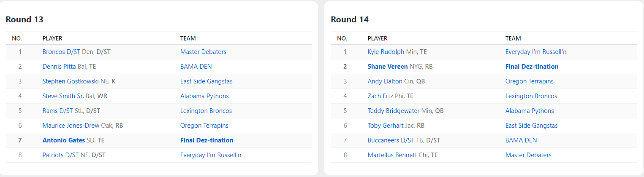Open Antonio Gates player page
This screenshot has height=177, width=644.
(x=63, y=140)
